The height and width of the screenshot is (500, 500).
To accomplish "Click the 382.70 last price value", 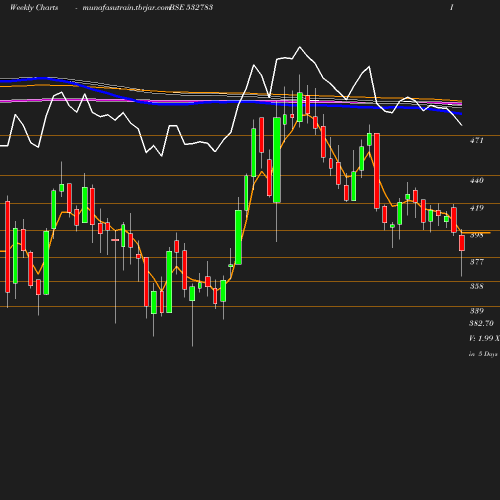I will click(481, 323).
